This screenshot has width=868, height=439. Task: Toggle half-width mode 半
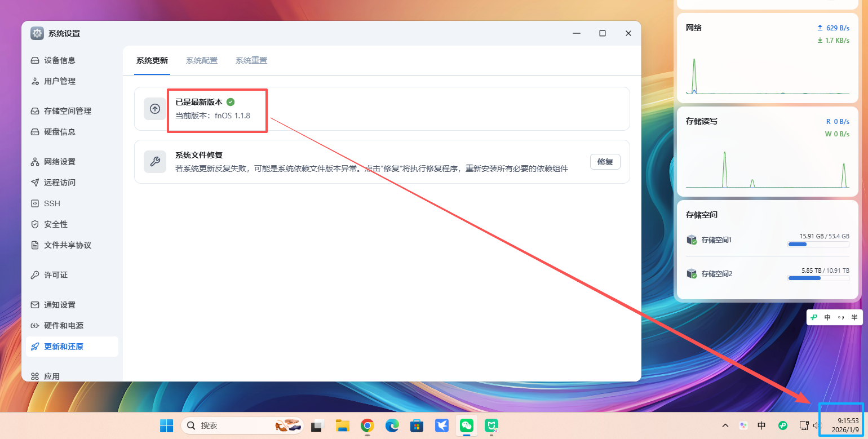[854, 317]
